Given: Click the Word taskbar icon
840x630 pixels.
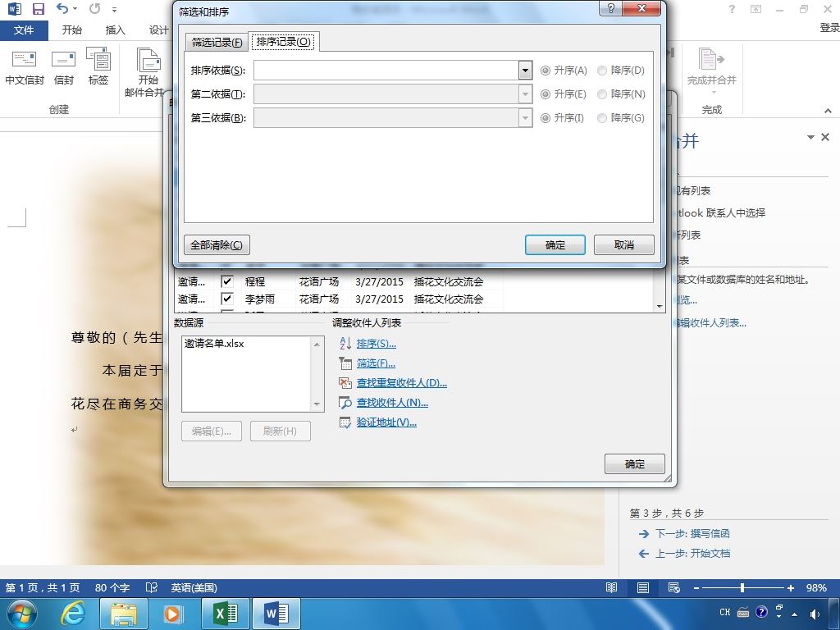Looking at the screenshot, I should pyautogui.click(x=276, y=614).
